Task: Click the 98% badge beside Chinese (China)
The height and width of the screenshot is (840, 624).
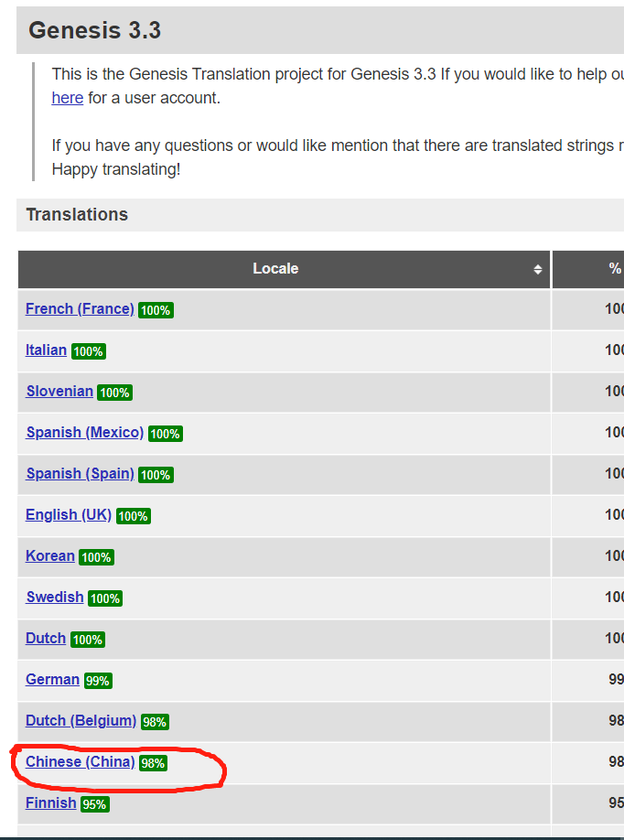Action: [153, 763]
